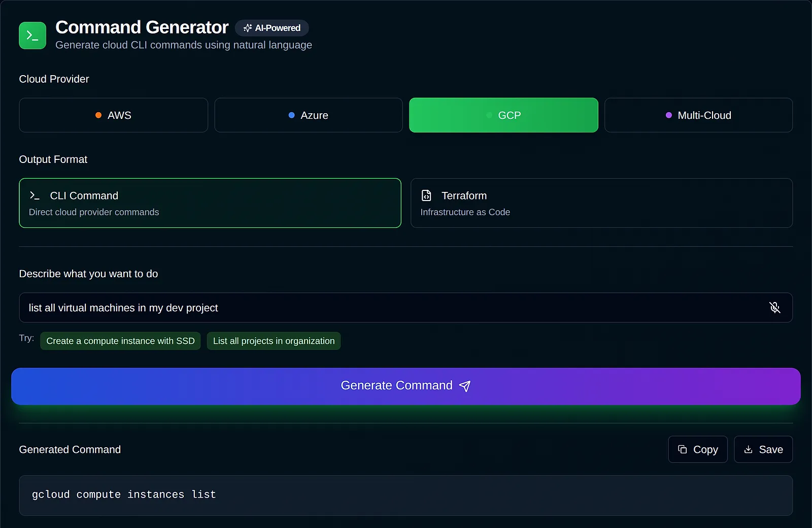The width and height of the screenshot is (812, 528).
Task: Click the 'Cloud Provider' label
Action: (54, 79)
